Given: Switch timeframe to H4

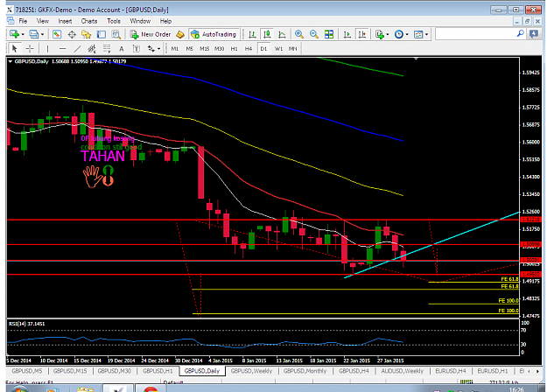Looking at the screenshot, I should [x=249, y=48].
